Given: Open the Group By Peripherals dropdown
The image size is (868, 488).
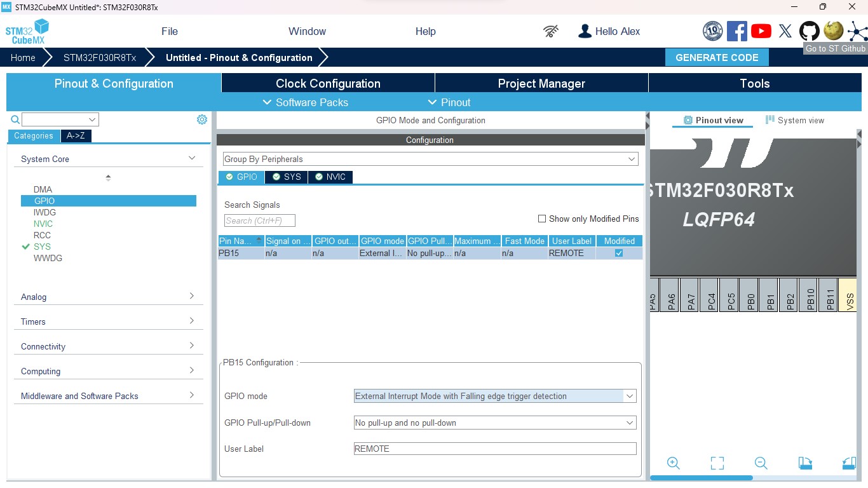Looking at the screenshot, I should pyautogui.click(x=430, y=159).
